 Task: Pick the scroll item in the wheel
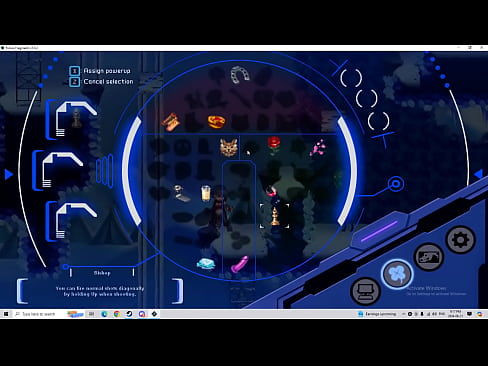pyautogui.click(x=171, y=122)
